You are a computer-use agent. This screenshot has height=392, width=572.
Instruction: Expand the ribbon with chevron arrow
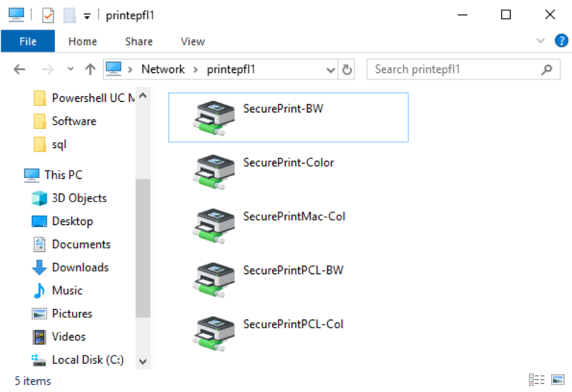point(540,41)
